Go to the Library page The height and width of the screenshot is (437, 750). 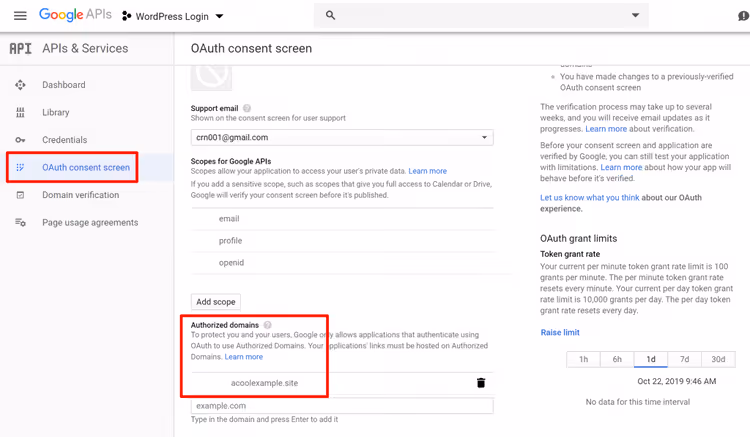[55, 112]
